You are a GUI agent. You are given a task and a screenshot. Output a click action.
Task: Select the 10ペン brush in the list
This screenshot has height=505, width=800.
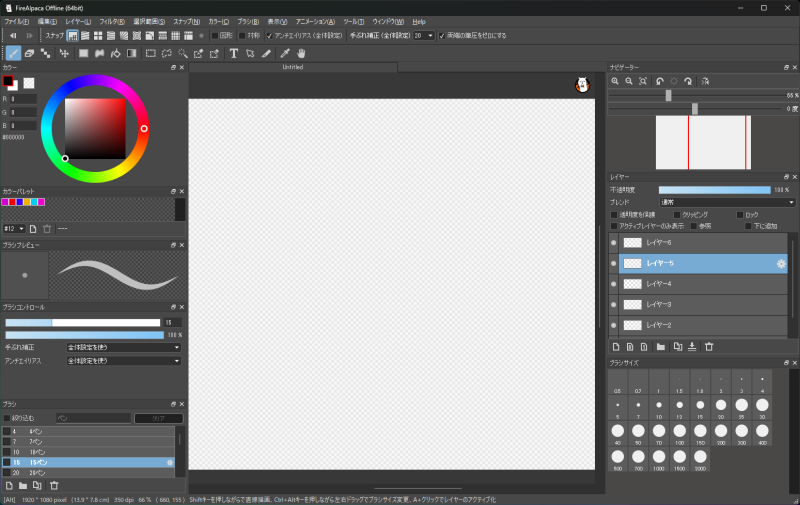point(88,452)
